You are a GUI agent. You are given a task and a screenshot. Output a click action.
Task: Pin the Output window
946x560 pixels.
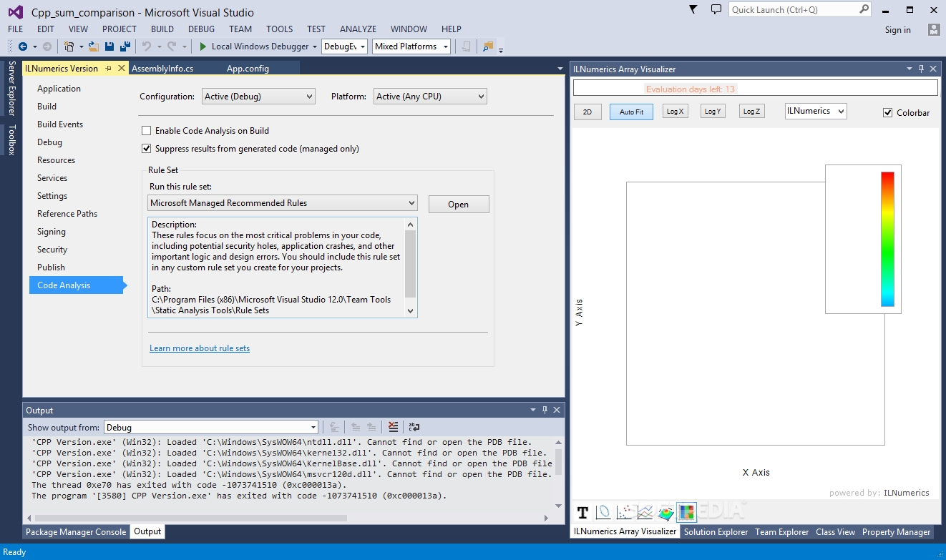coord(545,410)
